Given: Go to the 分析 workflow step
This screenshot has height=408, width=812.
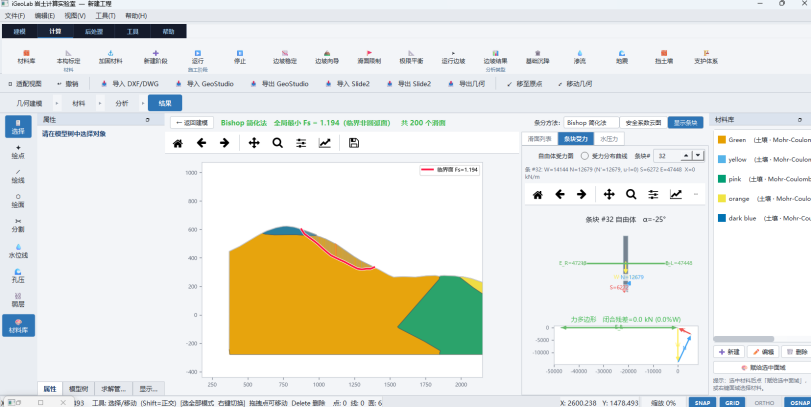Looking at the screenshot, I should point(122,103).
